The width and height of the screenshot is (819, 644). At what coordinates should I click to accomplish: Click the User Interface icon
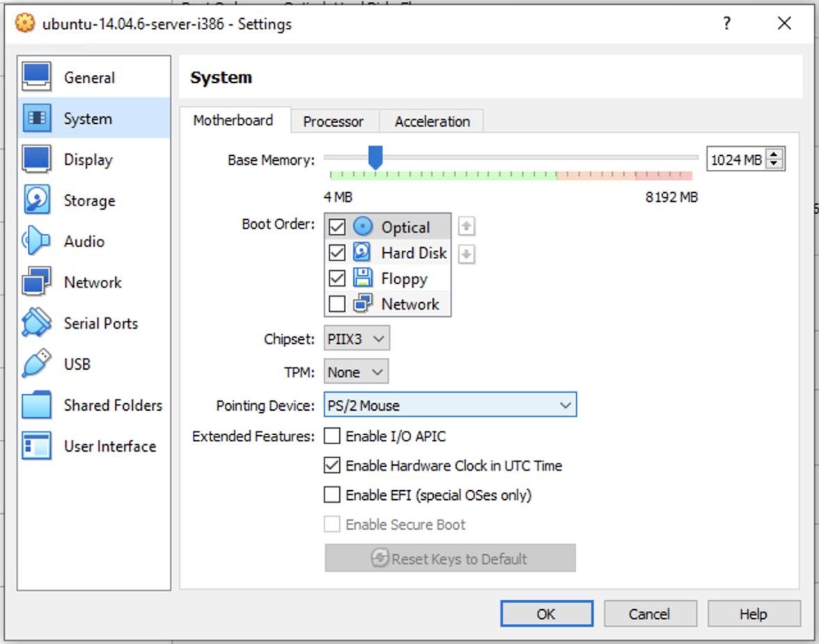pyautogui.click(x=36, y=446)
